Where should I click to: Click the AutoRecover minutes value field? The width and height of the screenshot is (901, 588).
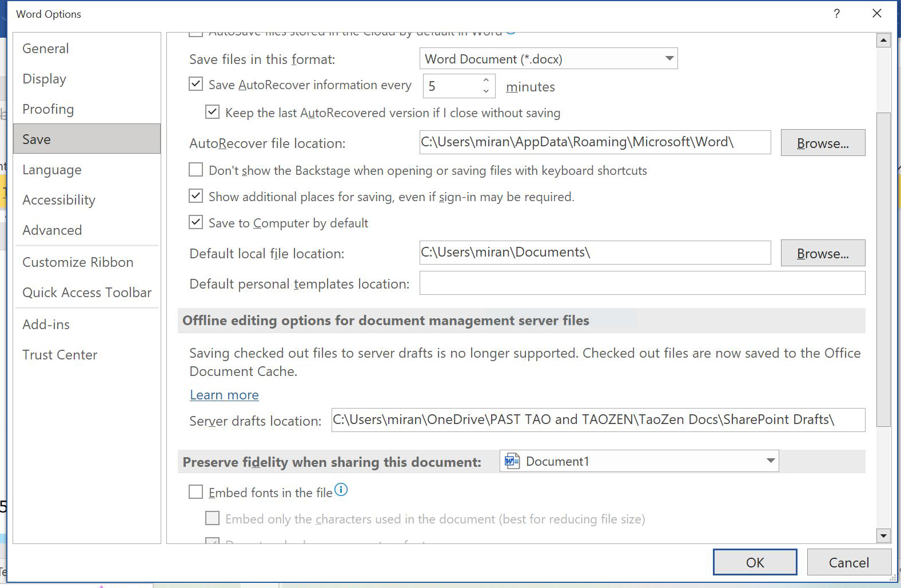pyautogui.click(x=452, y=86)
